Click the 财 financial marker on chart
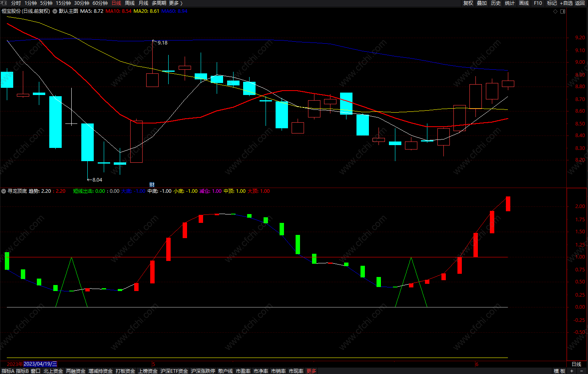The width and height of the screenshot is (588, 374). [x=152, y=185]
